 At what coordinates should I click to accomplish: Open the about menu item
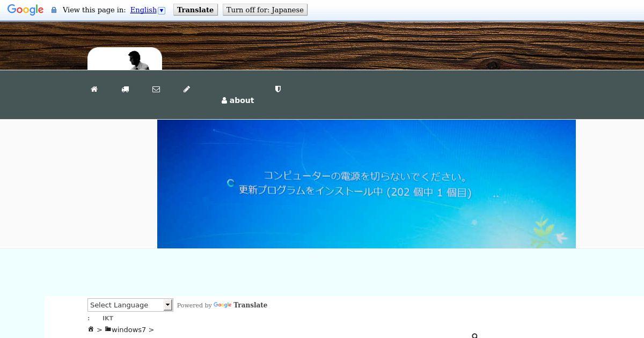pyautogui.click(x=238, y=100)
